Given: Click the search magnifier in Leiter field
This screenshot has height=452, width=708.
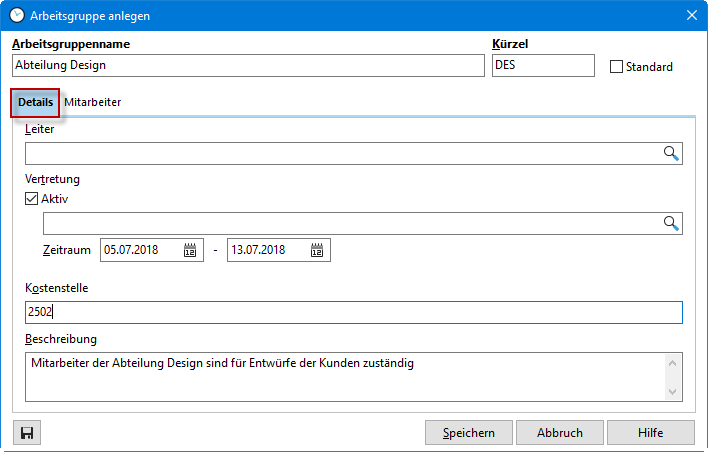Looking at the screenshot, I should click(x=671, y=153).
